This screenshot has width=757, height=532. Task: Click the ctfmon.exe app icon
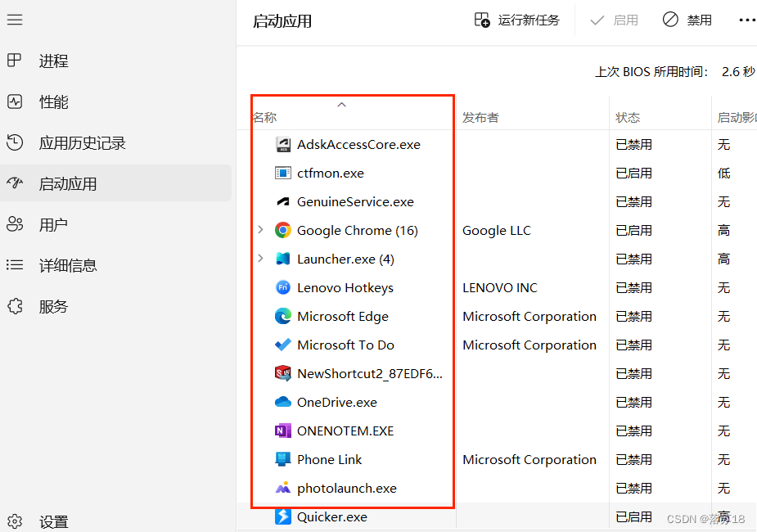[x=283, y=173]
